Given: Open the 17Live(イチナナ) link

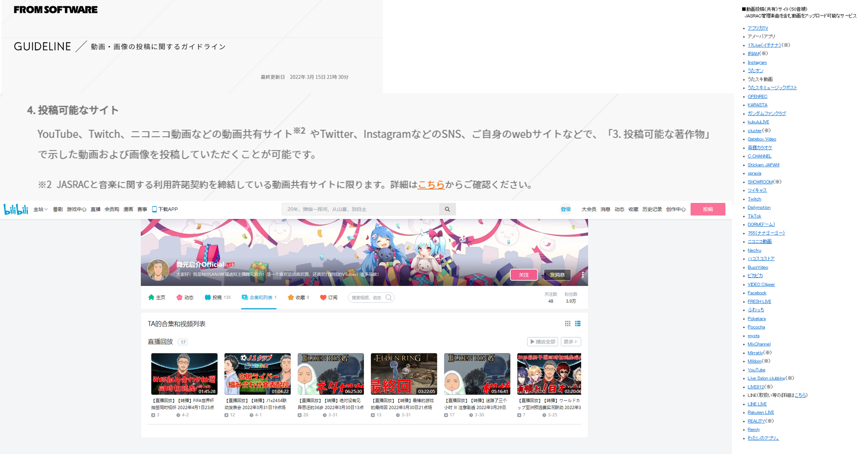Looking at the screenshot, I should pos(764,45).
